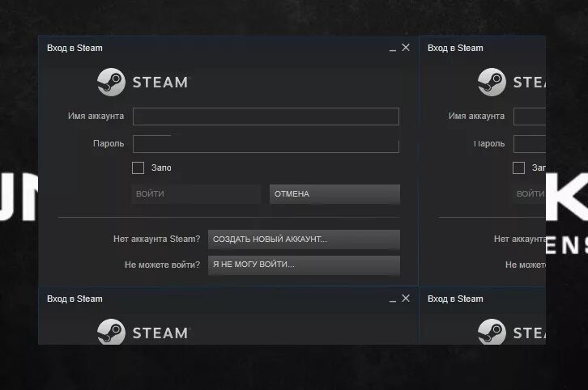The image size is (588, 390).
Task: Click the 'Вход в Steam' title of the upper-left window
Action: click(x=75, y=48)
